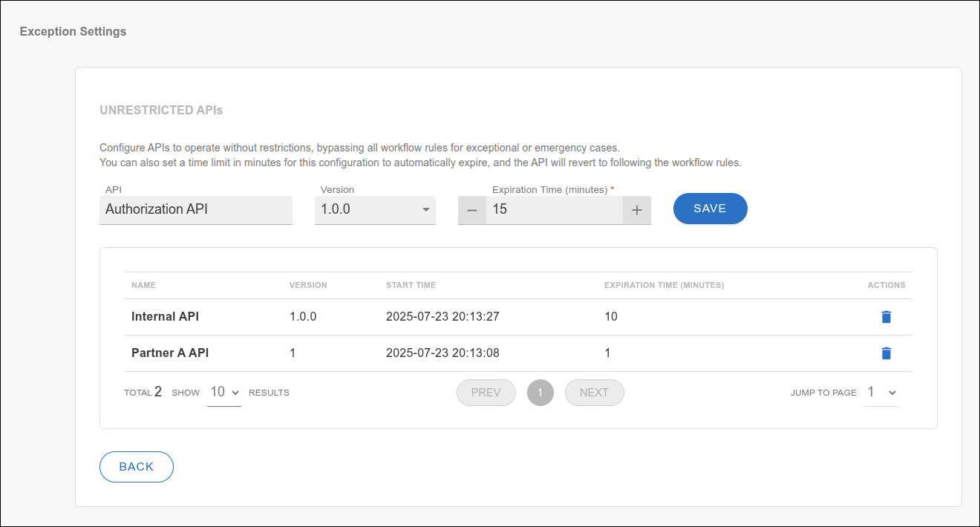
Task: Open the Version dropdown arrow
Action: tap(425, 209)
